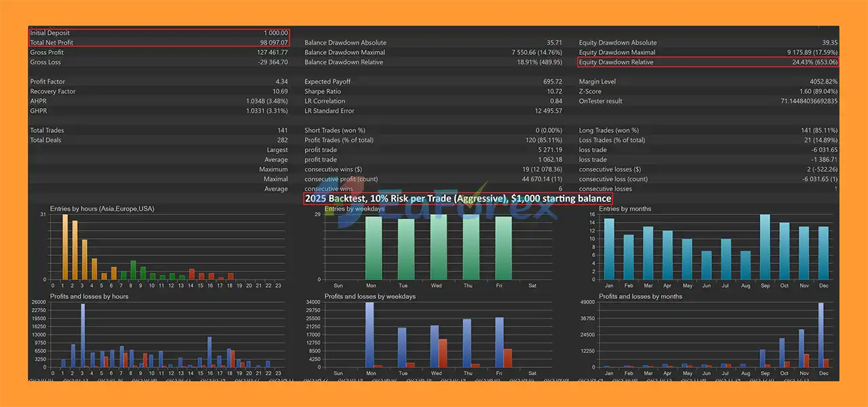Click the 2025 Backtest banner caption
The width and height of the screenshot is (868, 407).
[458, 199]
